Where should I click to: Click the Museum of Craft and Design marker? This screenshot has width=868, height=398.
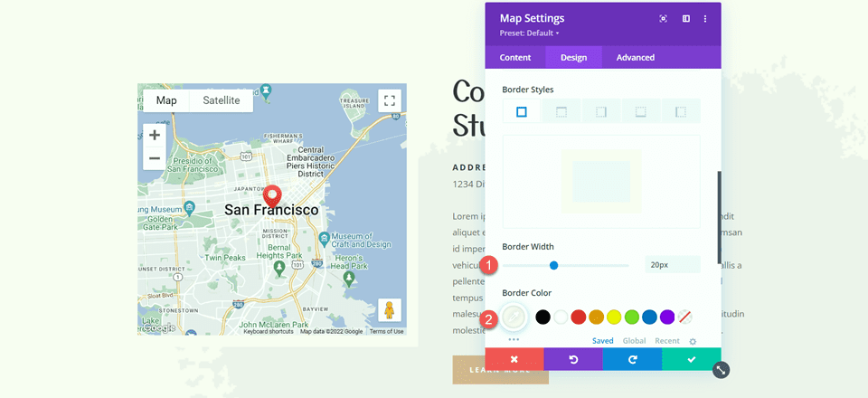[x=325, y=238]
